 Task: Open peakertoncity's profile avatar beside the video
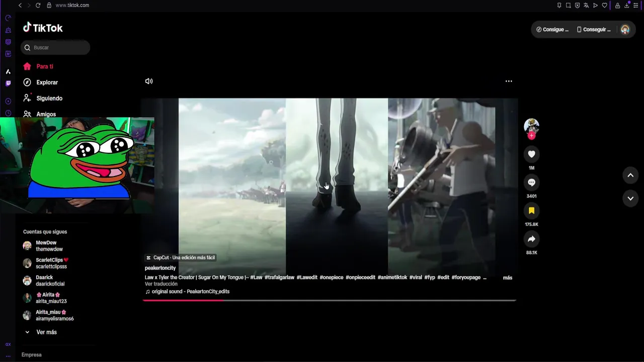coord(531,126)
